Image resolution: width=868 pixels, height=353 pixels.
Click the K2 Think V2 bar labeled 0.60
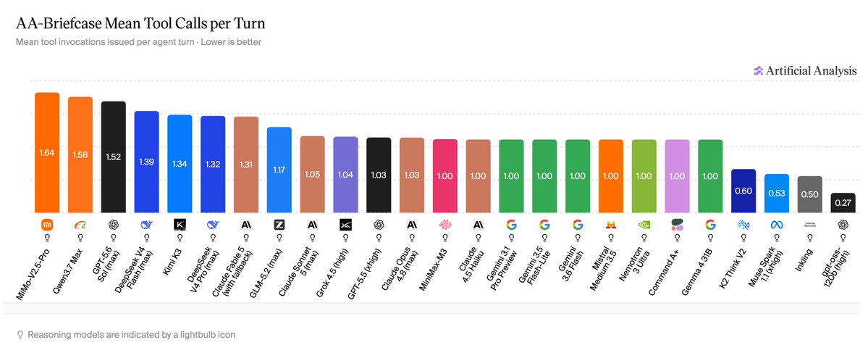743,191
